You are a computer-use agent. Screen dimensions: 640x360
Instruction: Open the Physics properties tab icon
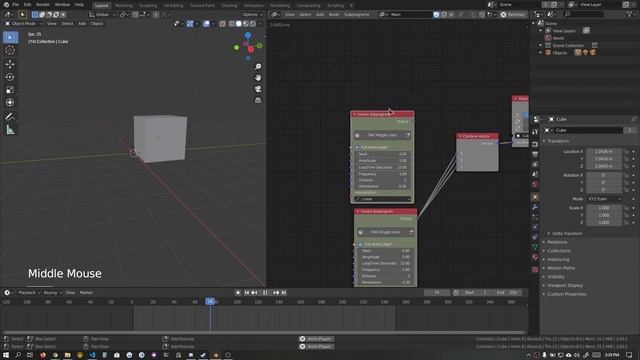pyautogui.click(x=535, y=227)
